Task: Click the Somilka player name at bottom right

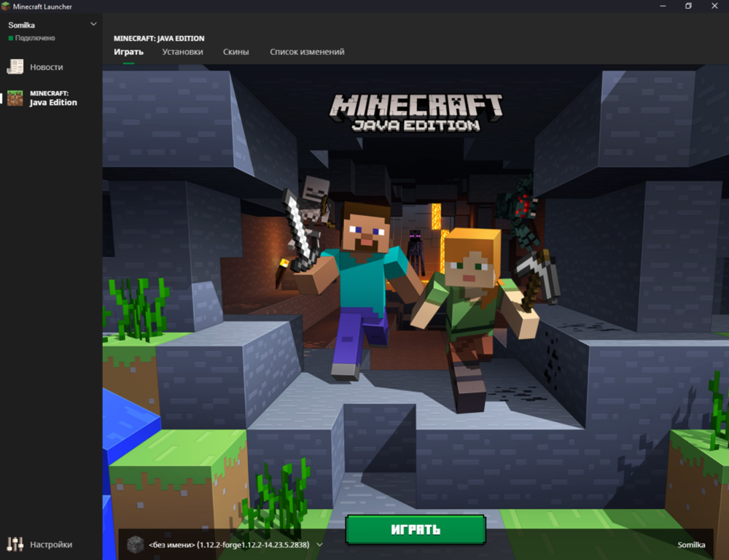Action: 691,545
